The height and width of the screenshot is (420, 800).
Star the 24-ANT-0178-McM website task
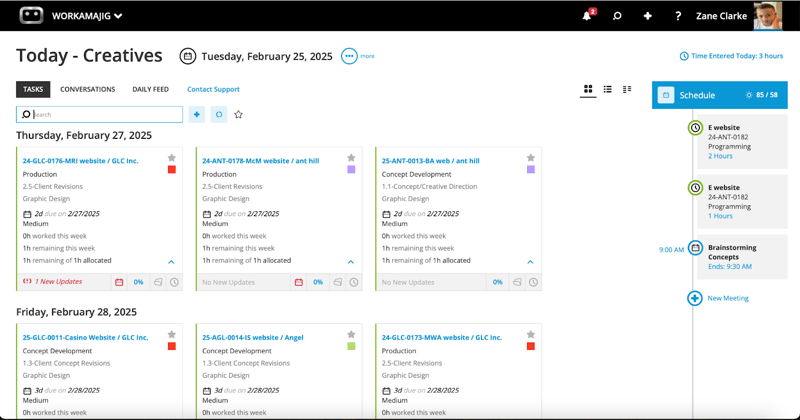(351, 158)
